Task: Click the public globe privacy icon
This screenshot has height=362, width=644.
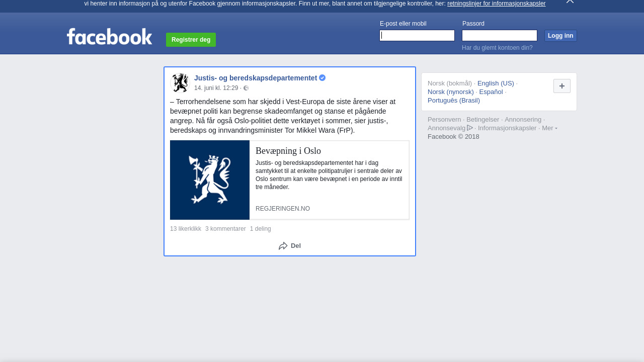Action: 246,88
